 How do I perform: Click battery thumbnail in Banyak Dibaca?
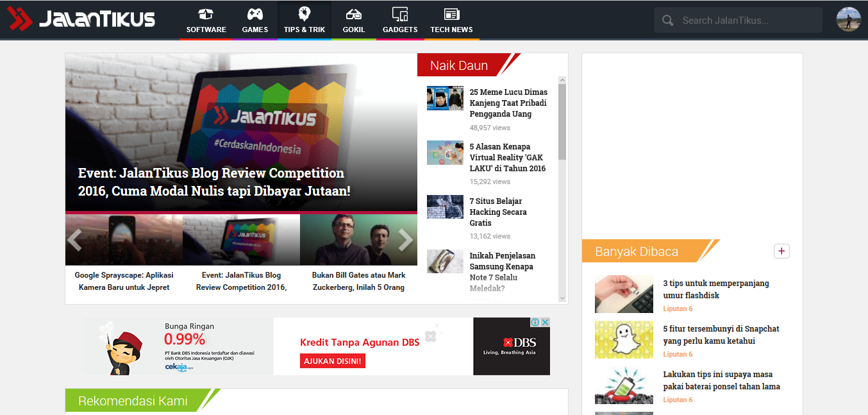click(624, 385)
